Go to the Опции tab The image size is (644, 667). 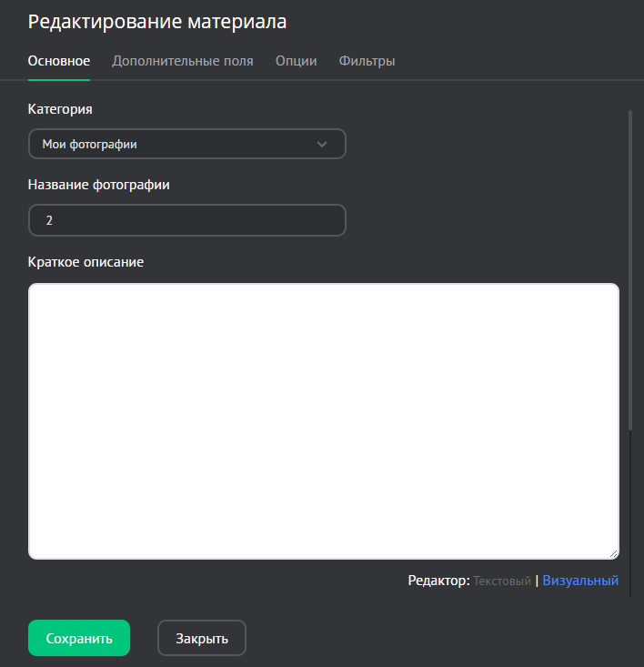tap(296, 61)
